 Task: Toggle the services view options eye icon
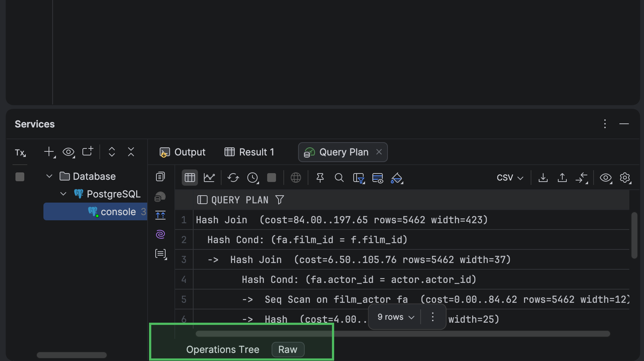[68, 152]
